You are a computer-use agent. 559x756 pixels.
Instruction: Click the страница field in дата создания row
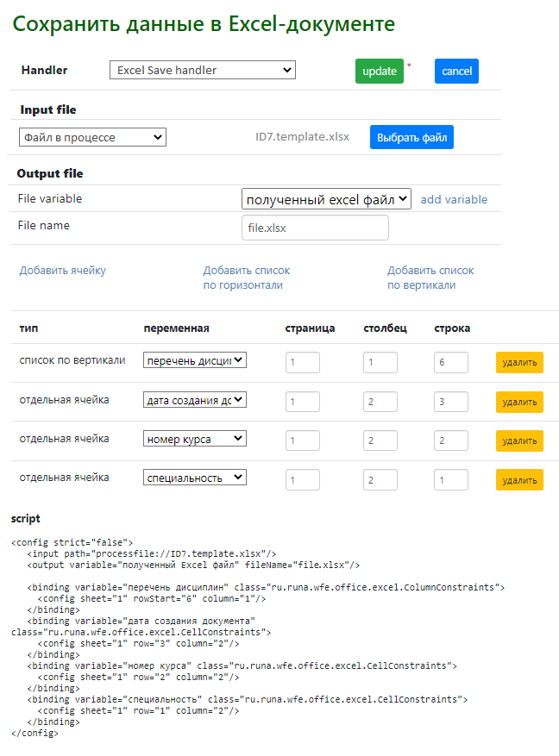303,402
